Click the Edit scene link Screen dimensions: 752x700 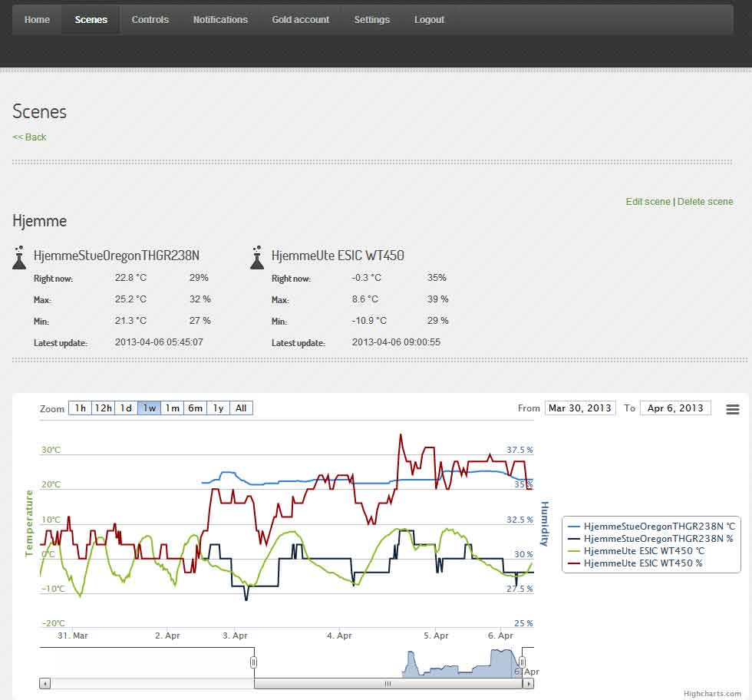point(648,202)
